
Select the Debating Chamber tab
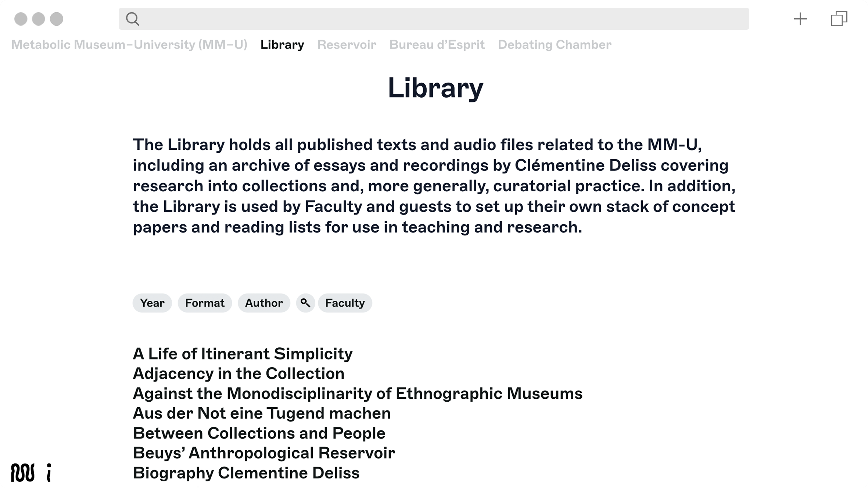[555, 45]
